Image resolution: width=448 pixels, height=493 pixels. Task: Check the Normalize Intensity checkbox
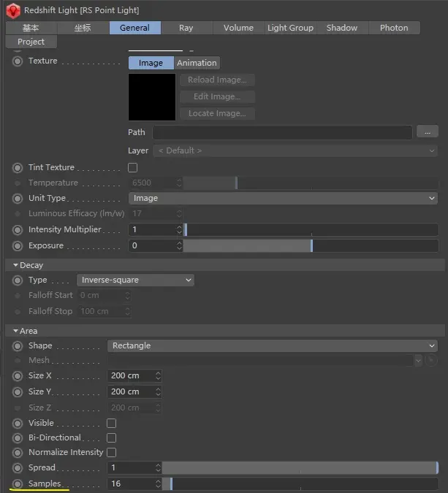[111, 452]
